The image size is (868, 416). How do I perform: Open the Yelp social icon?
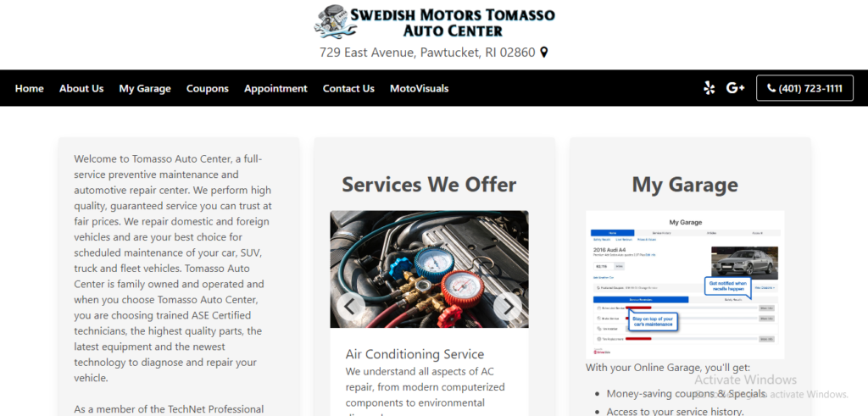[709, 88]
